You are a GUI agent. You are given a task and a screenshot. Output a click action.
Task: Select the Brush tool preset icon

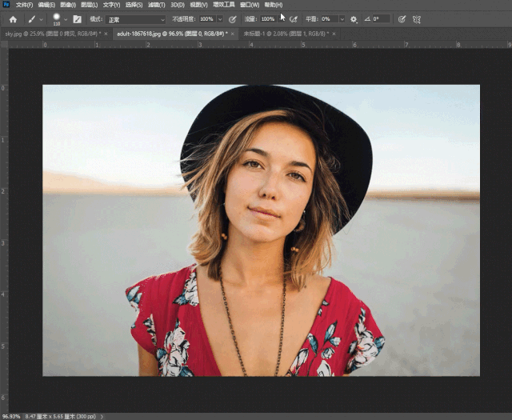tap(32, 19)
